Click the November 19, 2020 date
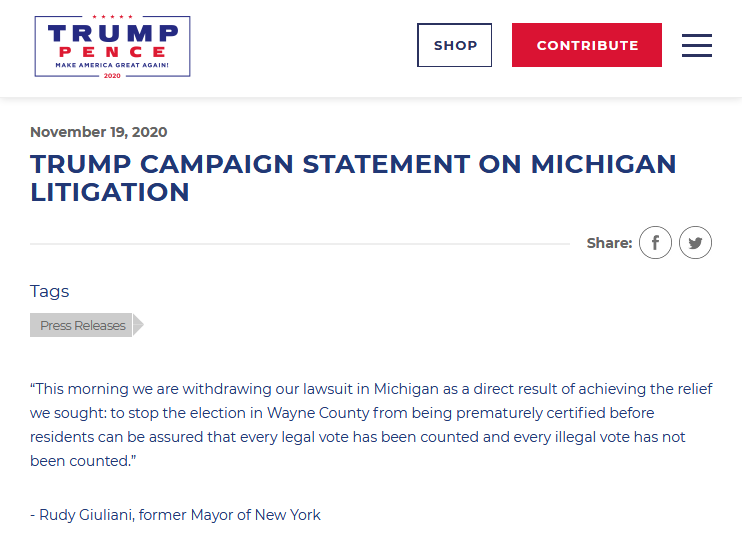 click(99, 132)
